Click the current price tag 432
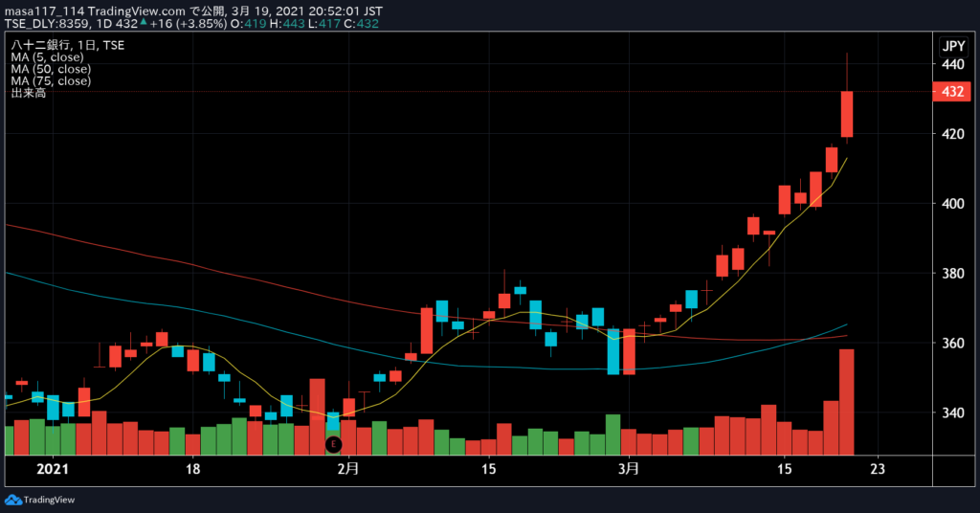Viewport: 980px width, 513px height. [x=952, y=92]
